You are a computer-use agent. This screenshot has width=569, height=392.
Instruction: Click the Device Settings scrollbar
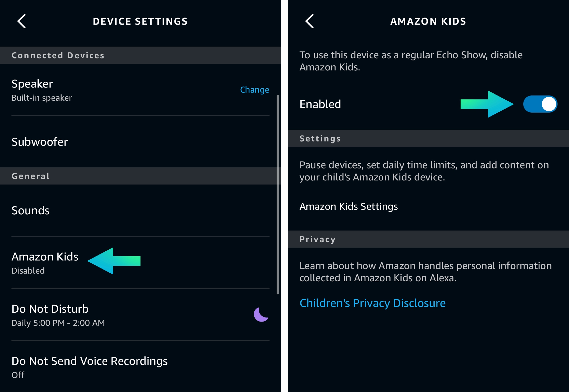pos(278,194)
